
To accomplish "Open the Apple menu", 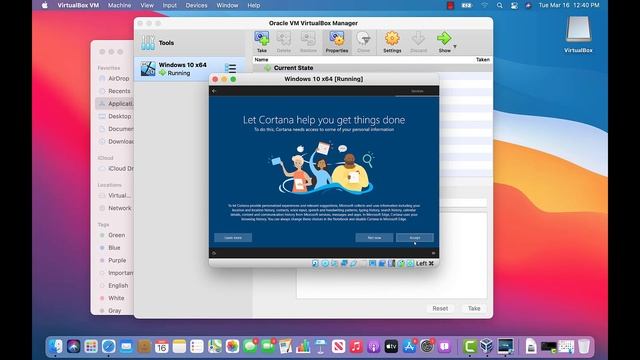I will (x=44, y=5).
